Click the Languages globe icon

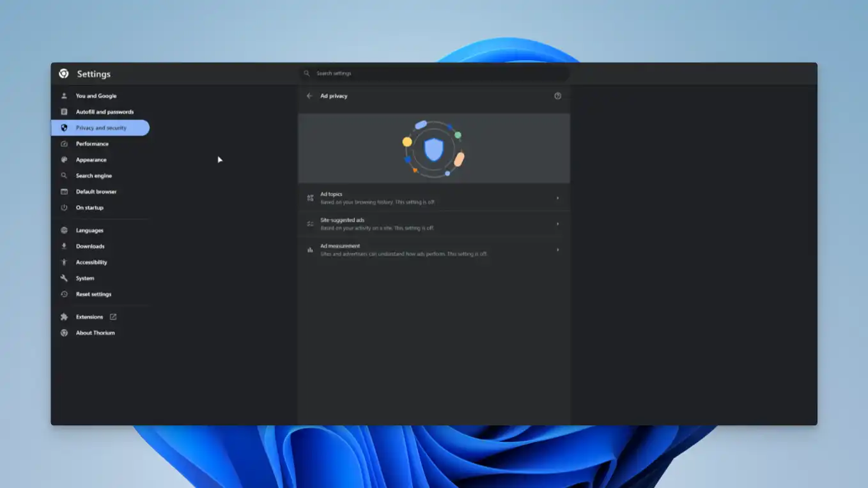pos(63,230)
